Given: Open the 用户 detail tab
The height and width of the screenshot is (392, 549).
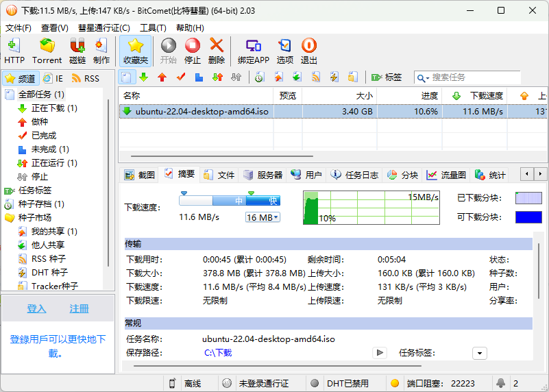Looking at the screenshot, I should 306,175.
